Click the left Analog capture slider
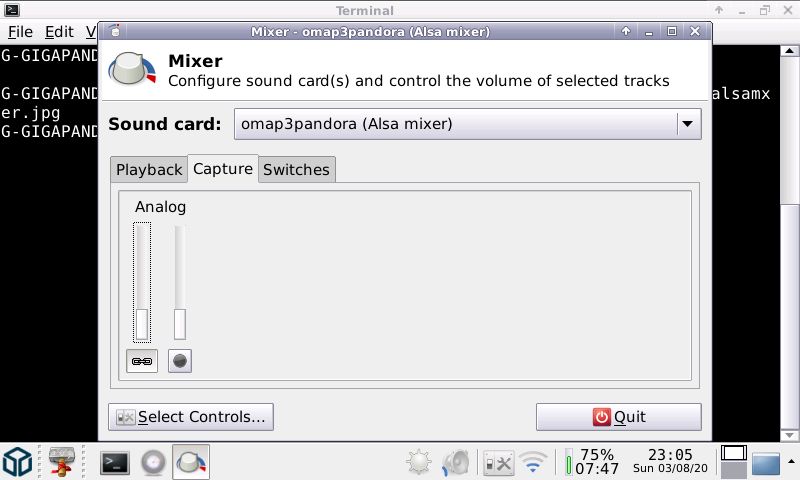 [142, 283]
